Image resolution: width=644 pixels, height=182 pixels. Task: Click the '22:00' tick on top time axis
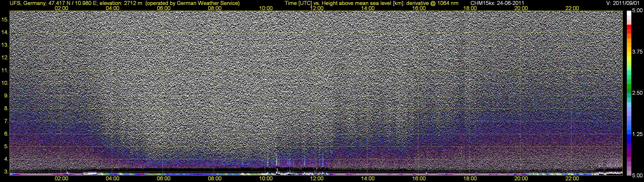point(572,8)
